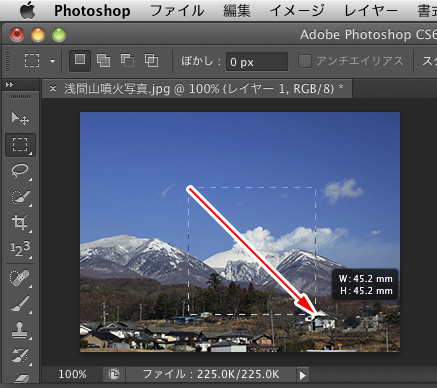Click the toolbox grip handle
Image resolution: width=437 pixels, height=388 pixels.
[20, 96]
